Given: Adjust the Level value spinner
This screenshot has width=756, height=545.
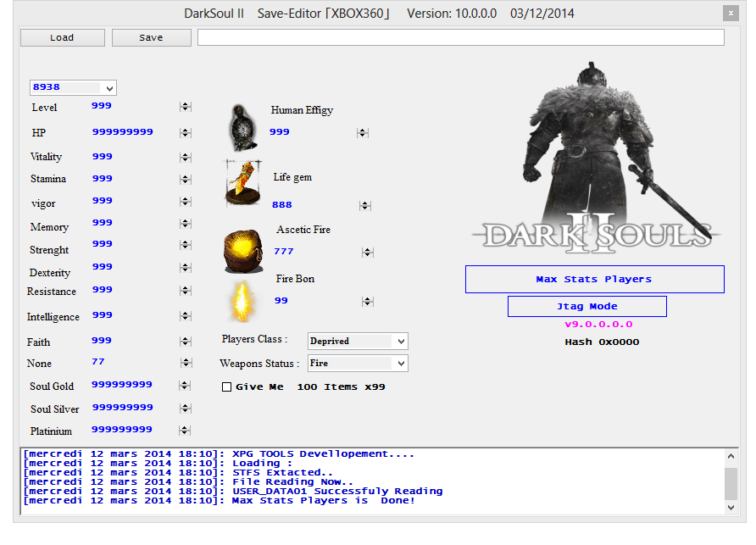Looking at the screenshot, I should click(x=185, y=107).
